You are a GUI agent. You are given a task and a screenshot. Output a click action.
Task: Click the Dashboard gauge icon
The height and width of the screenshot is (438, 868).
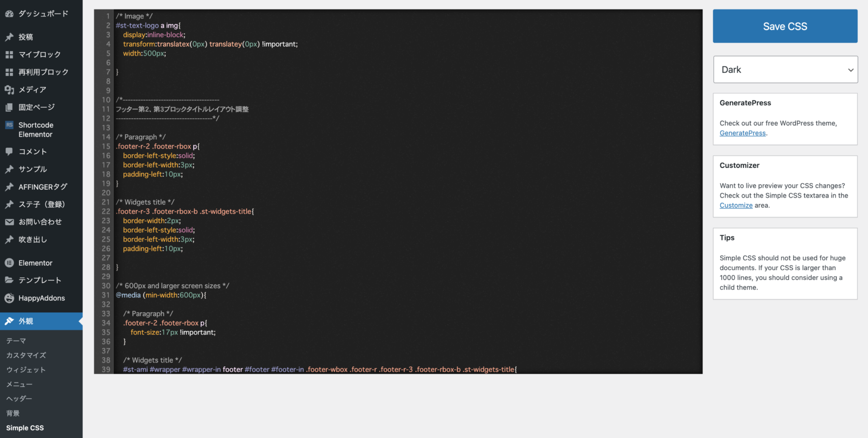pos(9,14)
